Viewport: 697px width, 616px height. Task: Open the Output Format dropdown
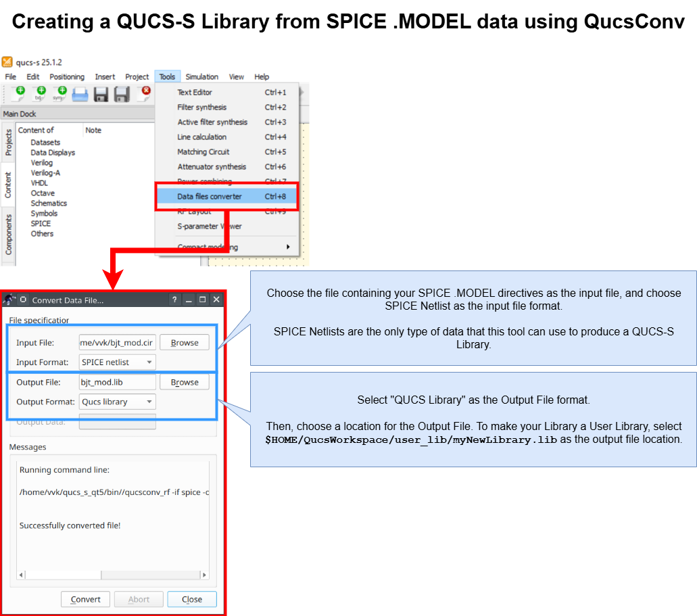pyautogui.click(x=118, y=402)
